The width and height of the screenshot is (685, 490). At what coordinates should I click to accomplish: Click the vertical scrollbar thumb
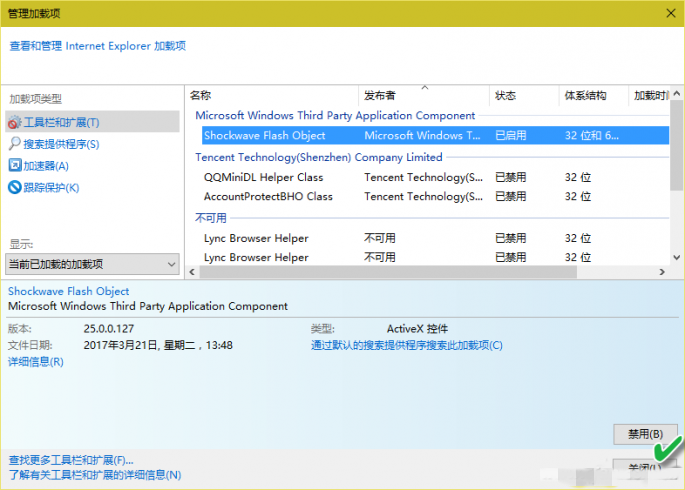[x=677, y=145]
